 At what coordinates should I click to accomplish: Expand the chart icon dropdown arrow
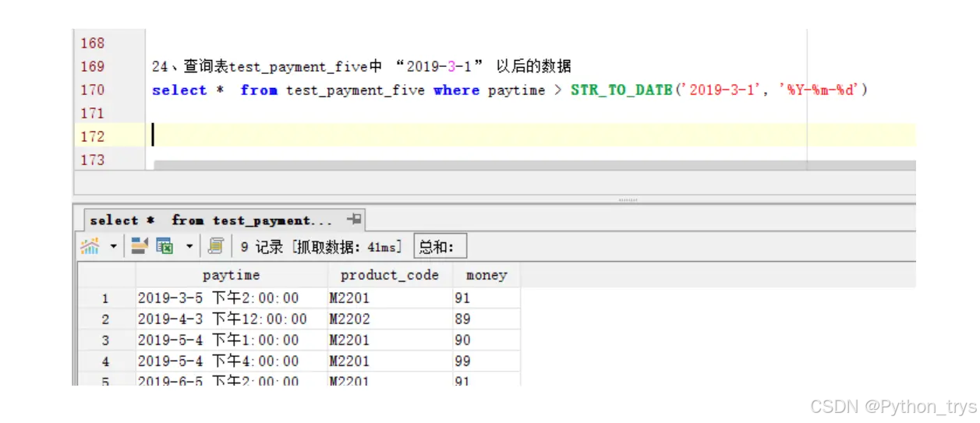[x=113, y=247]
